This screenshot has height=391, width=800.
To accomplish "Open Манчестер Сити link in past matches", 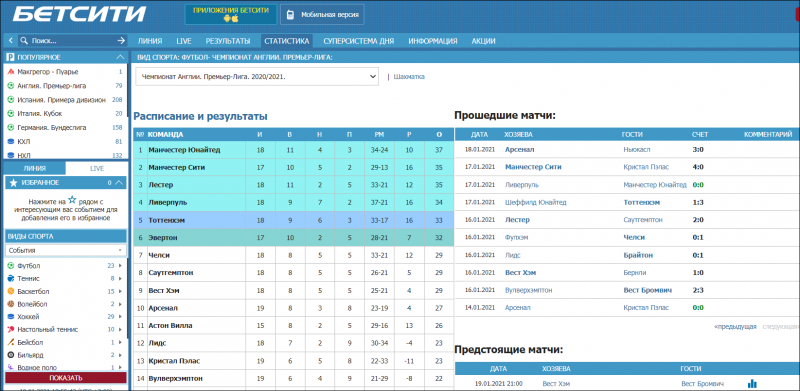I will point(533,167).
